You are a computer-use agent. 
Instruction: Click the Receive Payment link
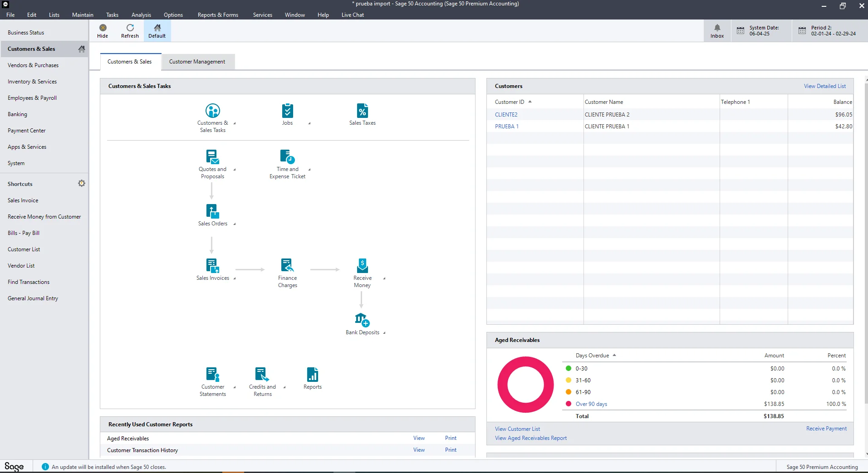click(x=826, y=429)
